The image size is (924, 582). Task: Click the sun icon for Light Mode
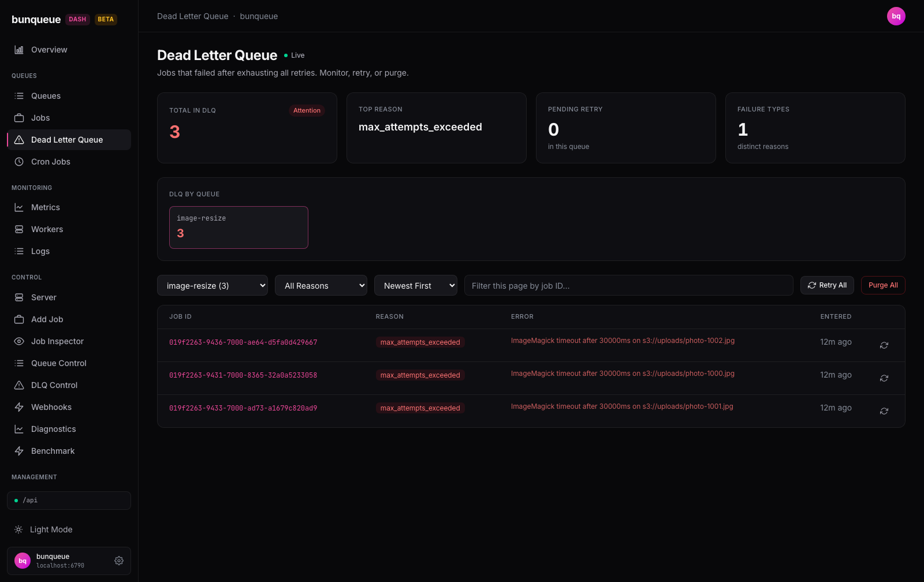(x=18, y=529)
